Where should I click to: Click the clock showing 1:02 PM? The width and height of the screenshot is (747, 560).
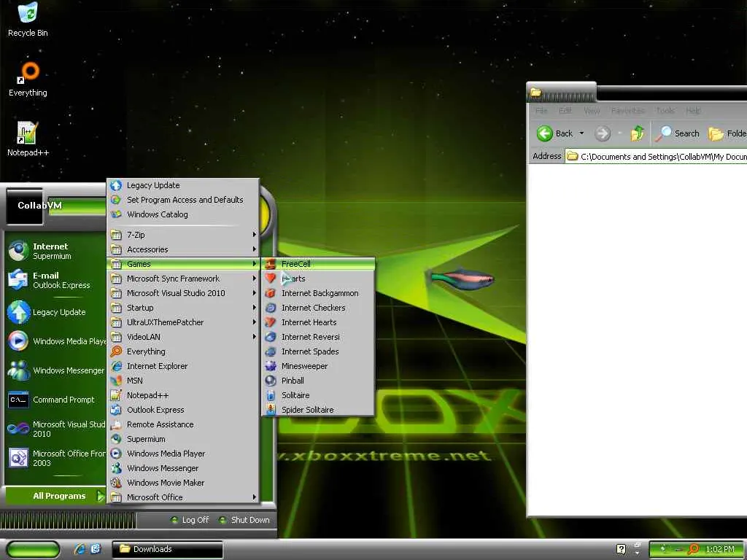pyautogui.click(x=720, y=550)
